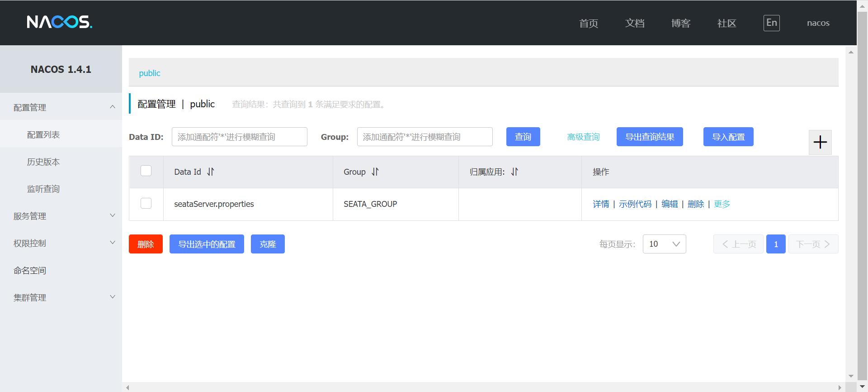The height and width of the screenshot is (392, 868).
Task: Open 博客 in the top navigation
Action: tap(681, 23)
